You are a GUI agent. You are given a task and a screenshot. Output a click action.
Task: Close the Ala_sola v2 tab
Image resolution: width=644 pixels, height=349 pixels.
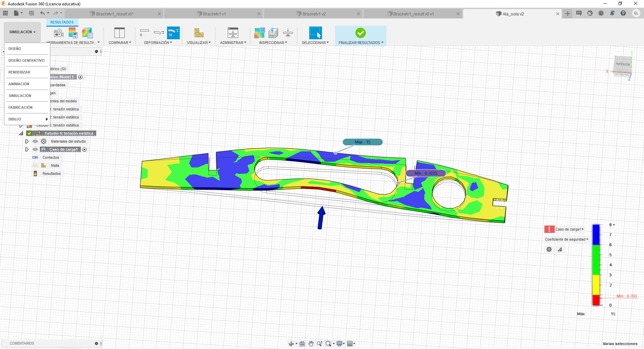558,14
